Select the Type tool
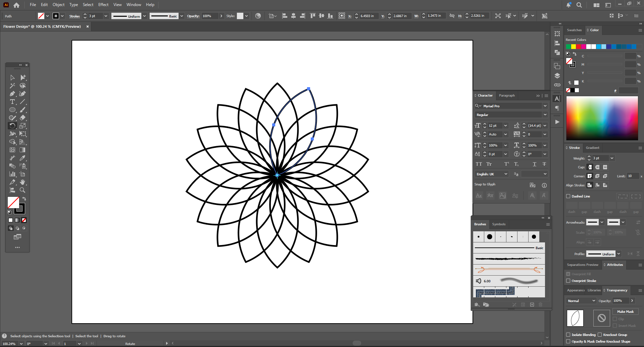Image resolution: width=644 pixels, height=347 pixels. click(x=12, y=102)
